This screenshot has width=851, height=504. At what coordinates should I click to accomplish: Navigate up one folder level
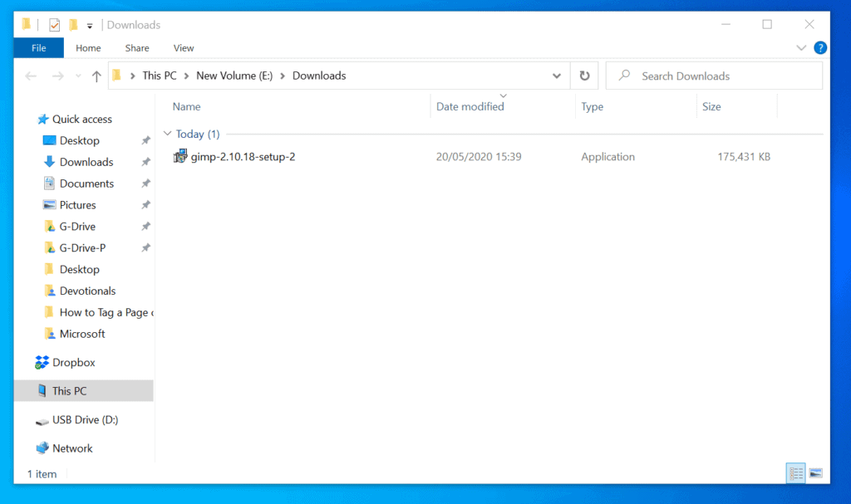(96, 75)
